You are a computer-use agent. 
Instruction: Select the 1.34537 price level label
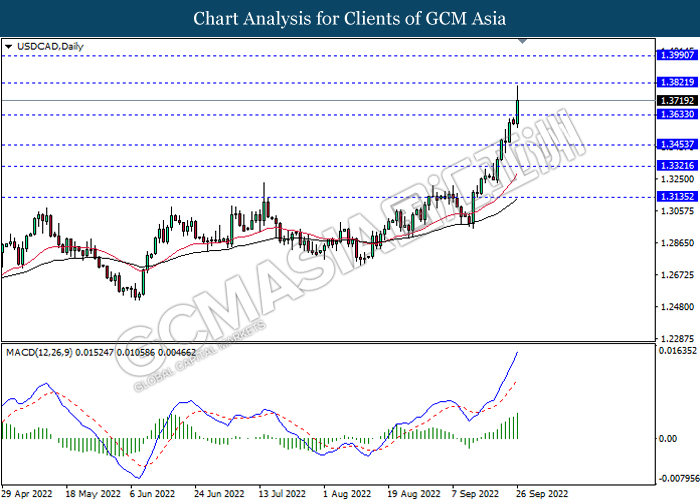pyautogui.click(x=677, y=144)
